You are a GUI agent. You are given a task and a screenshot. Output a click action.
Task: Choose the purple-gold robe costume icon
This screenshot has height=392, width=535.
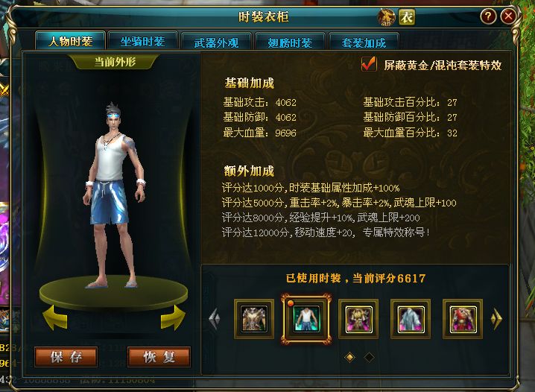click(x=358, y=319)
